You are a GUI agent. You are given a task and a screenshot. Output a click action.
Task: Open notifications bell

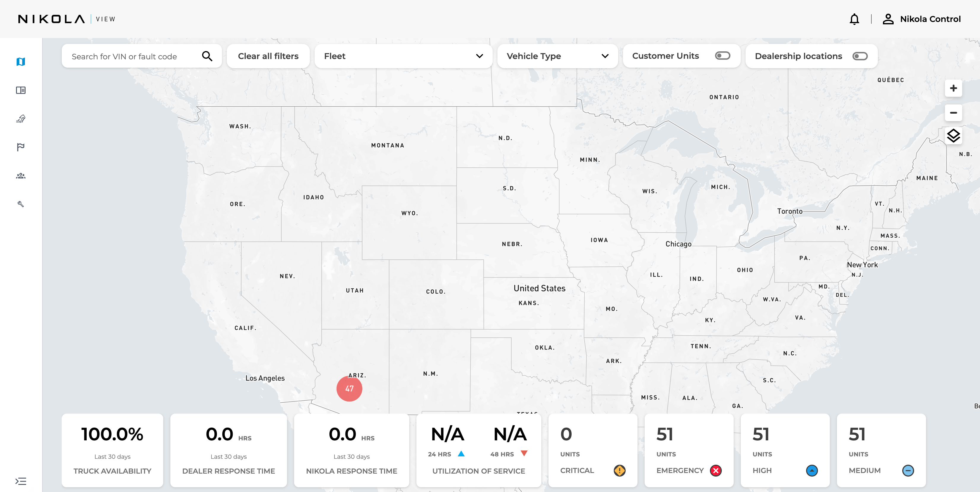854,19
